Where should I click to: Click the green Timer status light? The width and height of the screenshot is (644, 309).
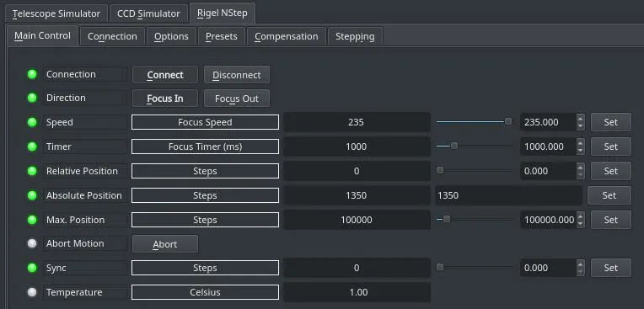click(x=32, y=147)
